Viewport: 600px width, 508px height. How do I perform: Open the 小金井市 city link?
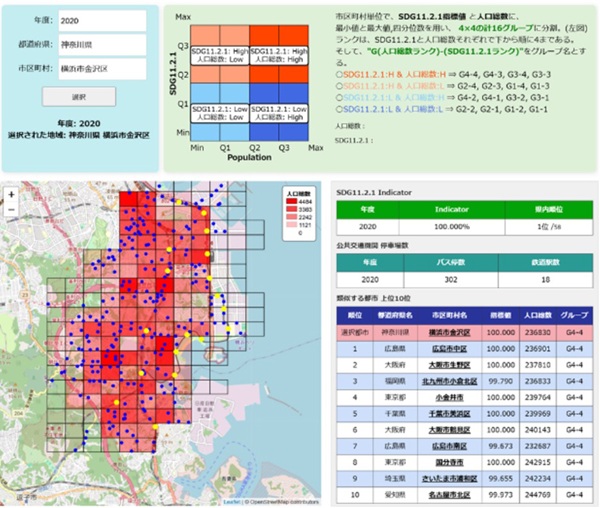448,397
